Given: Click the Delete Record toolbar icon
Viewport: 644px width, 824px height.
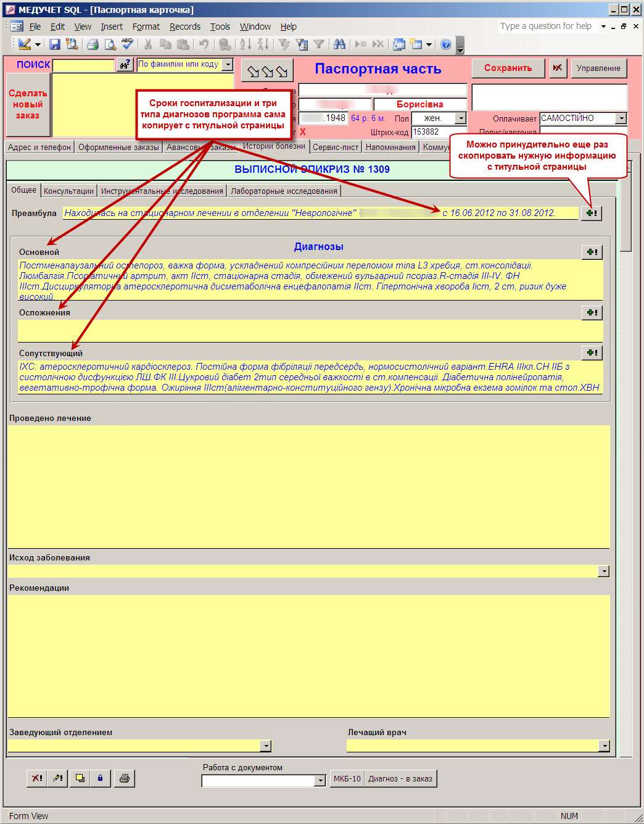Looking at the screenshot, I should coord(378,44).
